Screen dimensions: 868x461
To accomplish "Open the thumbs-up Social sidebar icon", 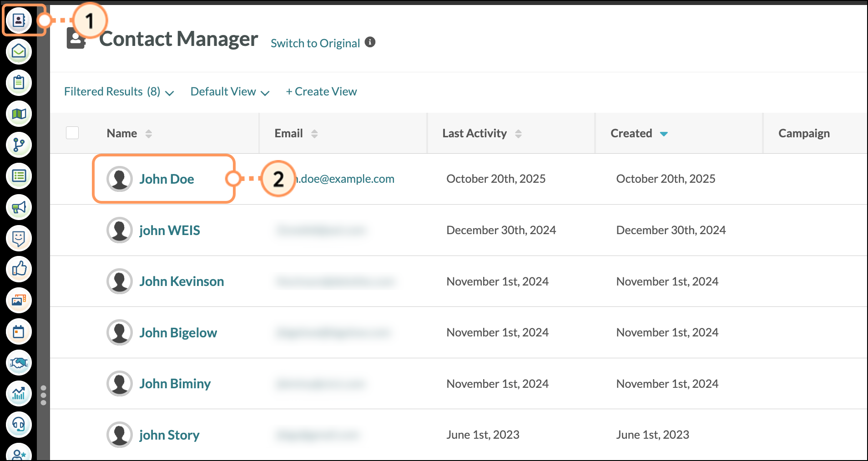I will [x=19, y=269].
